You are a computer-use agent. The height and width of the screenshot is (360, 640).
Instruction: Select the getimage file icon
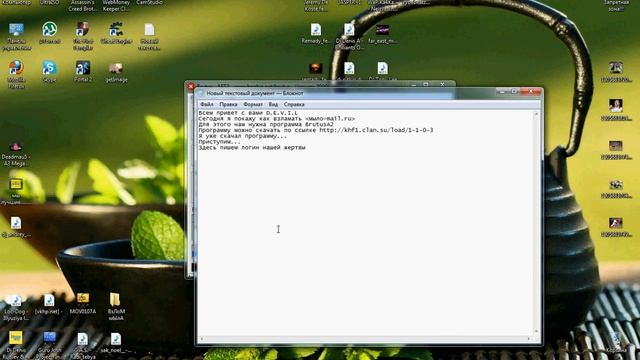pos(116,72)
